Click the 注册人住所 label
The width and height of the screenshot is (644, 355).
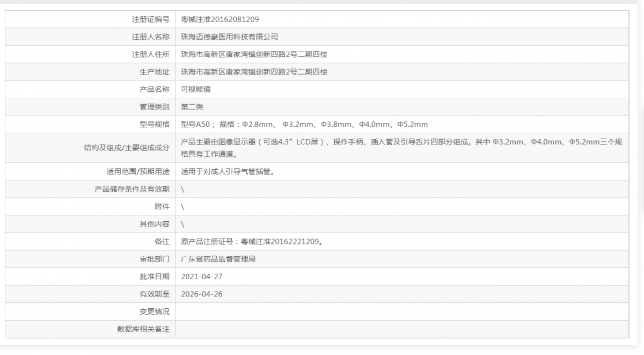point(151,54)
